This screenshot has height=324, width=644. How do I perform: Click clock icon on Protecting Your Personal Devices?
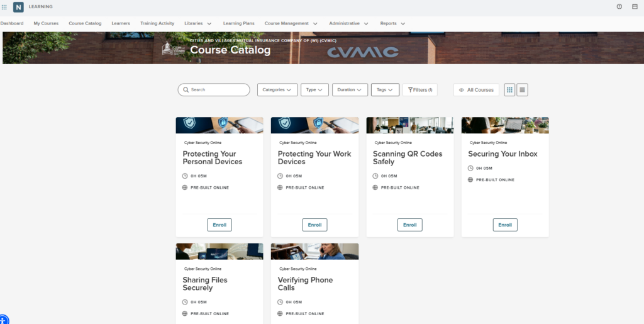click(x=185, y=176)
